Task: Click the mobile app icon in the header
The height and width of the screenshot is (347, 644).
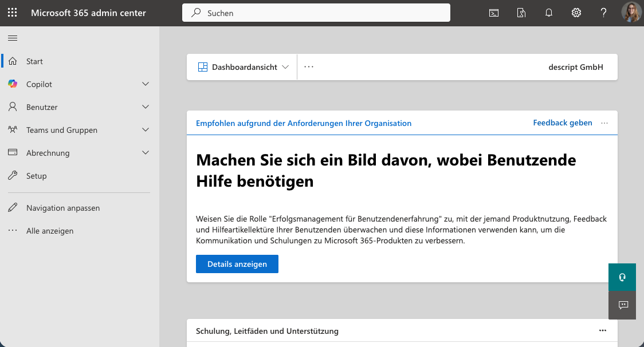Action: (521, 12)
